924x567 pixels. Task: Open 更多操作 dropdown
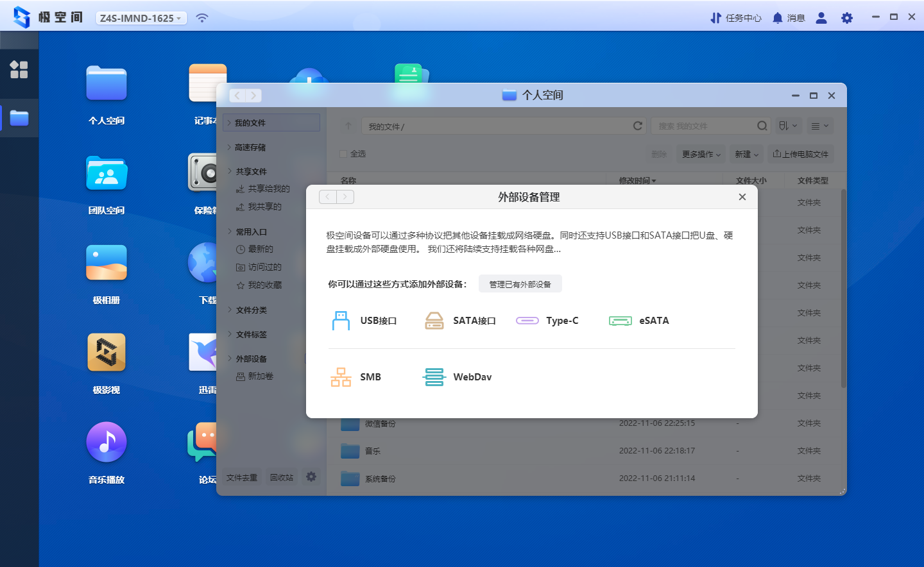point(701,154)
